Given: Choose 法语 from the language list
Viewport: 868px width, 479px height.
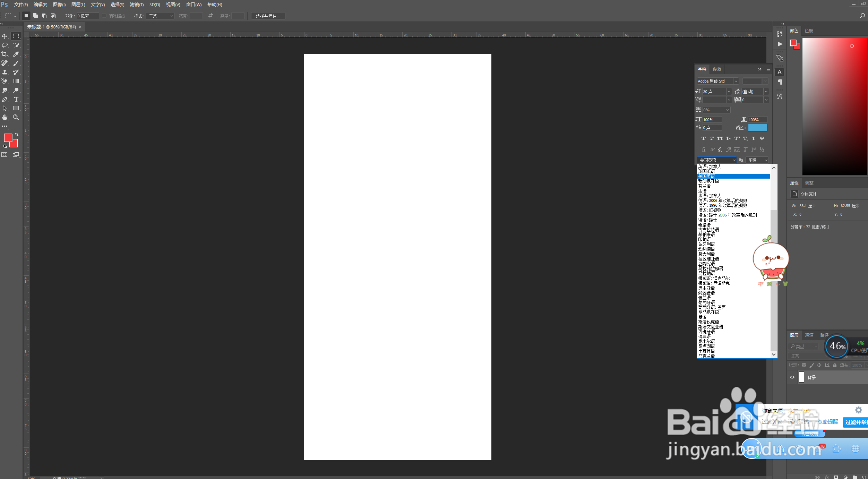Looking at the screenshot, I should (702, 191).
